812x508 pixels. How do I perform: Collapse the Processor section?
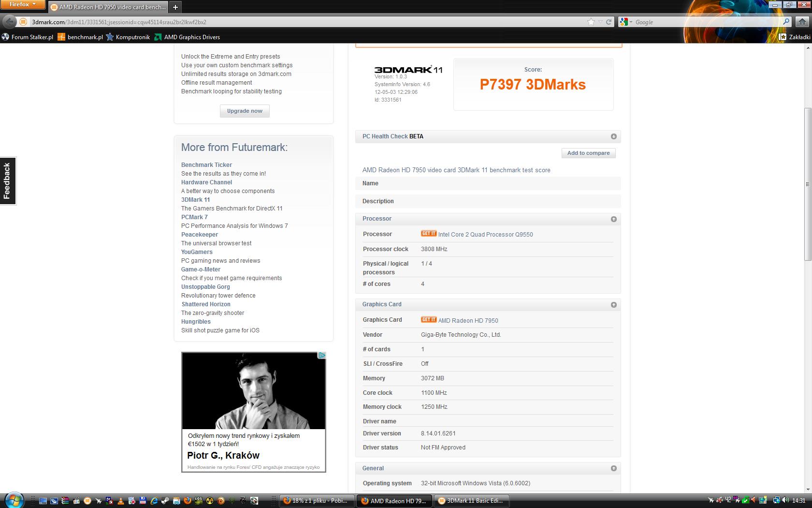[613, 219]
